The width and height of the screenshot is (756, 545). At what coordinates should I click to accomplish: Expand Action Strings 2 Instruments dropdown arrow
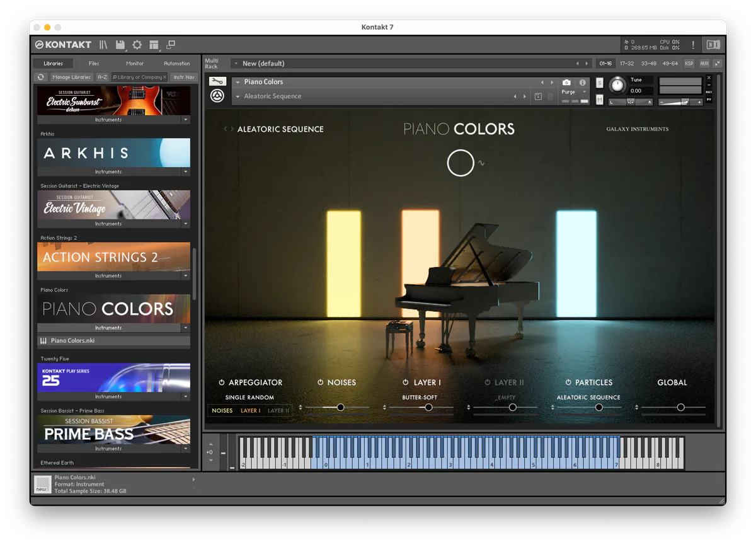coord(185,276)
